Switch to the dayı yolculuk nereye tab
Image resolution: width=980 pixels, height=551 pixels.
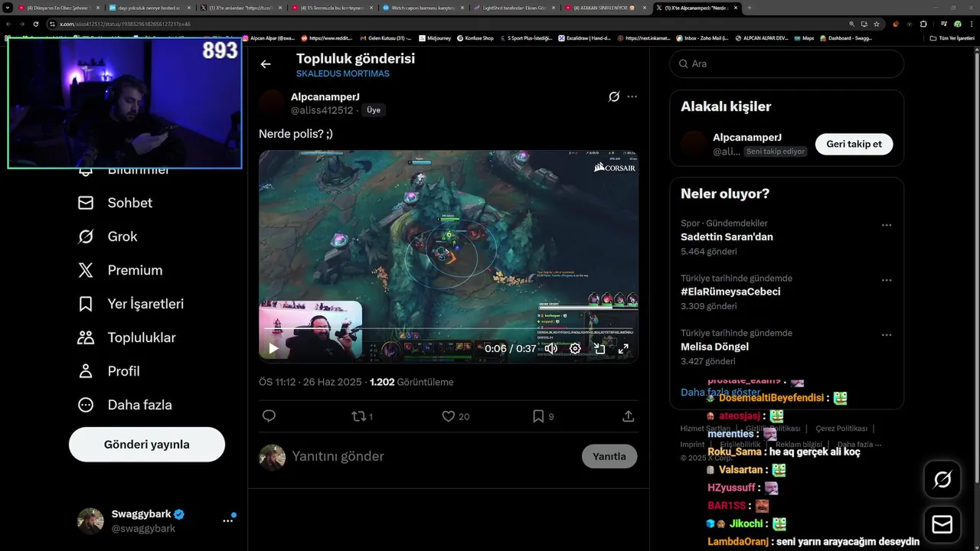[149, 8]
